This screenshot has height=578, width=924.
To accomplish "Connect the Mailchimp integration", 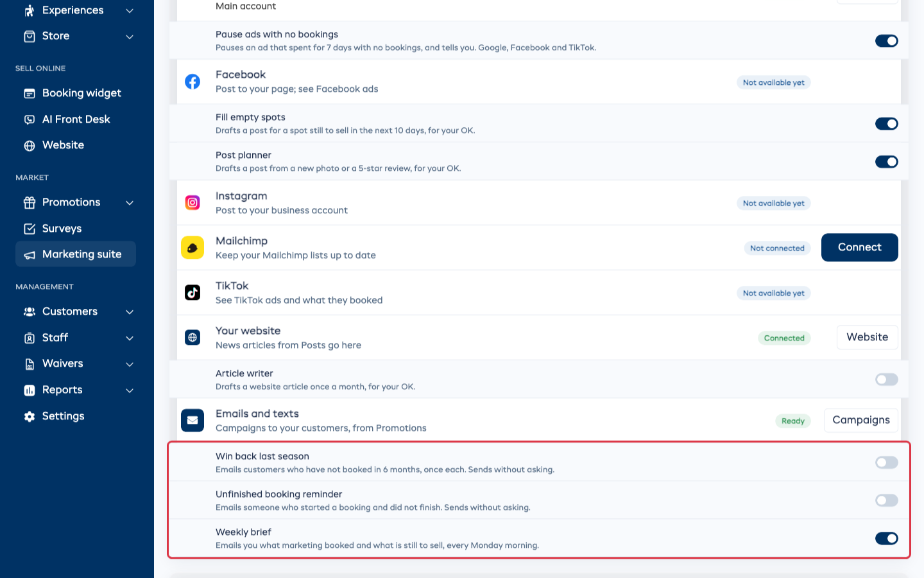I will [x=860, y=247].
